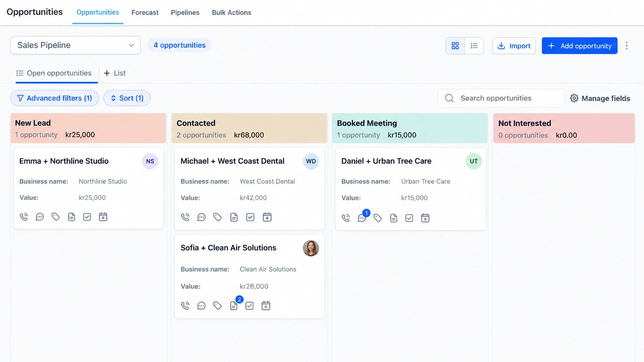
Task: Click chat icon on Sofia + Clean Air Solutions card
Action: [x=201, y=306]
